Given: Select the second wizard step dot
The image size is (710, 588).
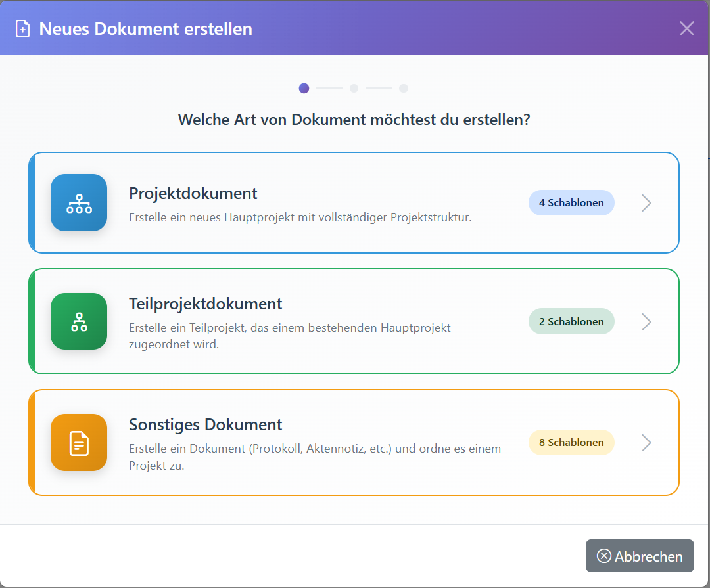Looking at the screenshot, I should point(354,87).
